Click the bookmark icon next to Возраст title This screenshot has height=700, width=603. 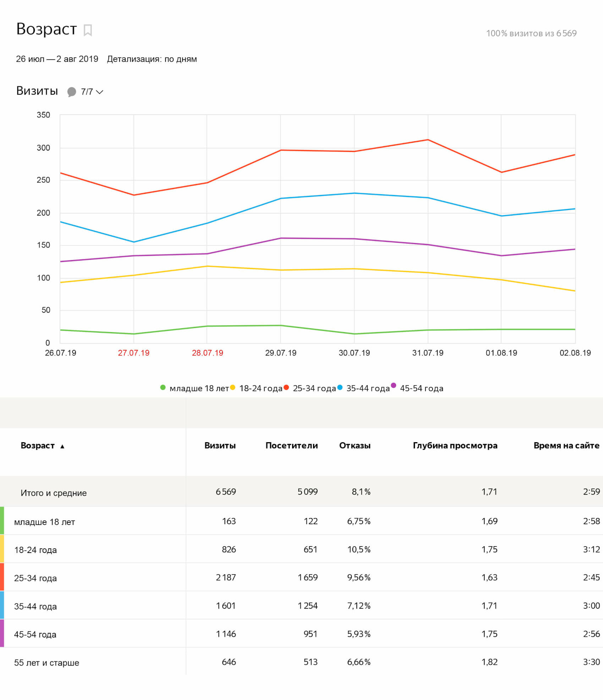point(88,30)
